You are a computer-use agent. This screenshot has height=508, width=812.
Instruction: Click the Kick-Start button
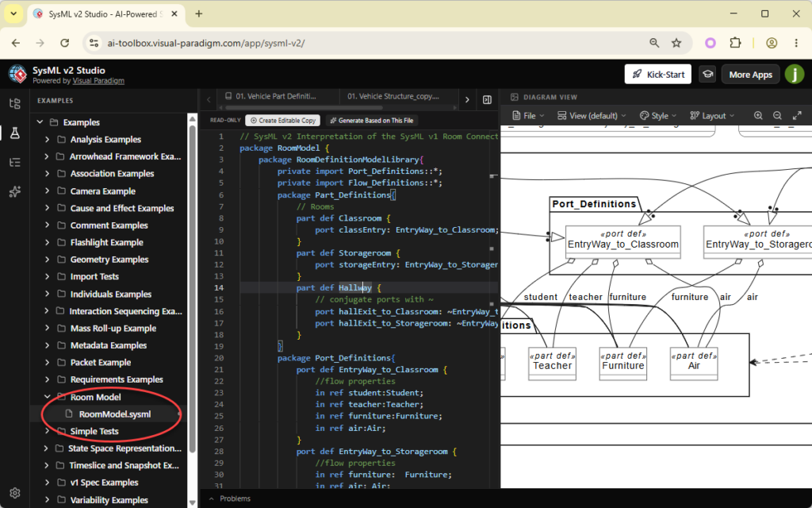pyautogui.click(x=658, y=75)
